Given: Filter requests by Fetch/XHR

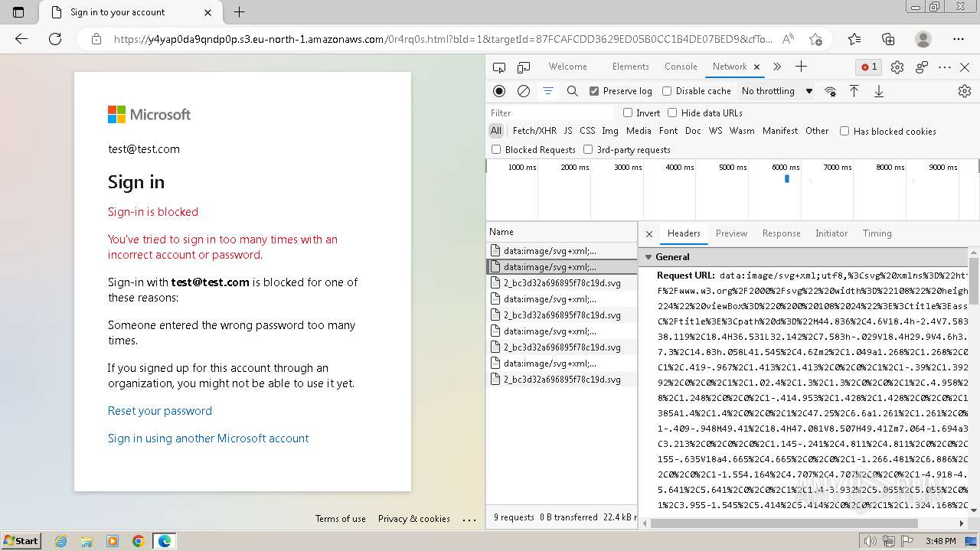Looking at the screenshot, I should pos(534,131).
